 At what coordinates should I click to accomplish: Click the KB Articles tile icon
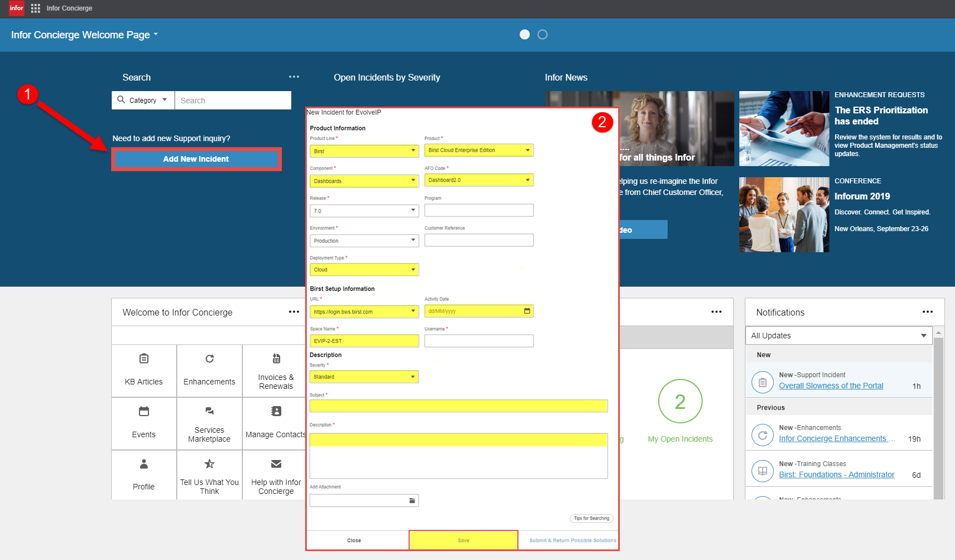click(x=143, y=359)
